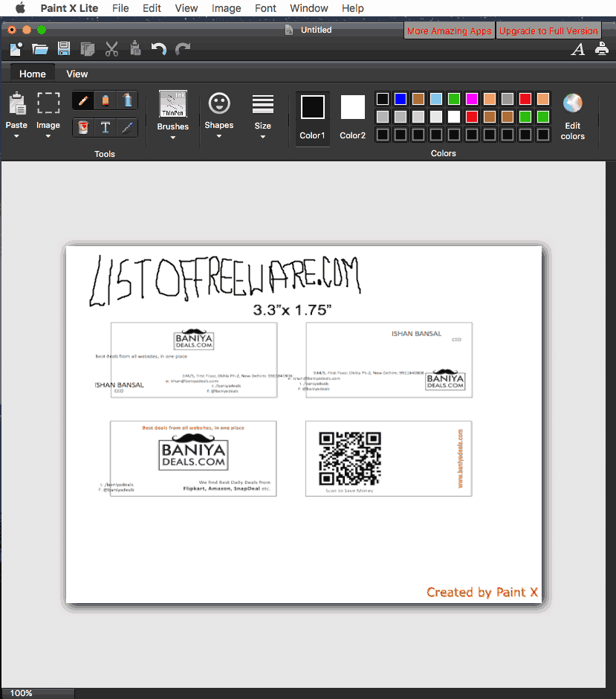The height and width of the screenshot is (699, 616).
Task: Switch to the View ribbon tab
Action: coord(77,74)
